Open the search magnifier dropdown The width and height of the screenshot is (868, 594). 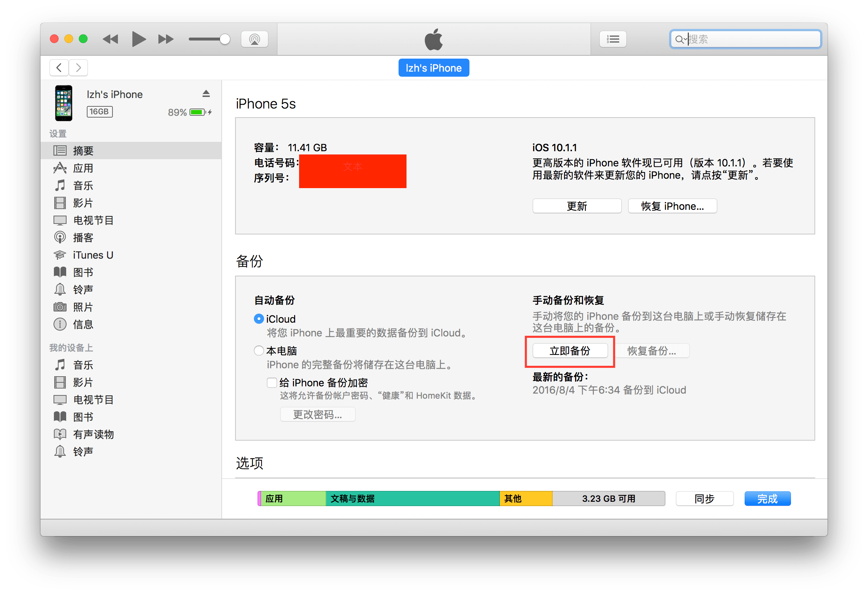[x=681, y=39]
